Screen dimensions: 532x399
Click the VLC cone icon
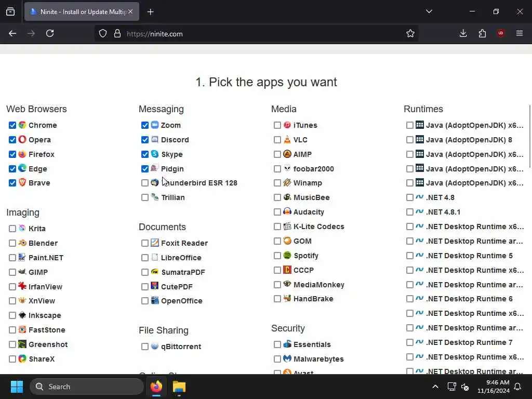point(287,139)
